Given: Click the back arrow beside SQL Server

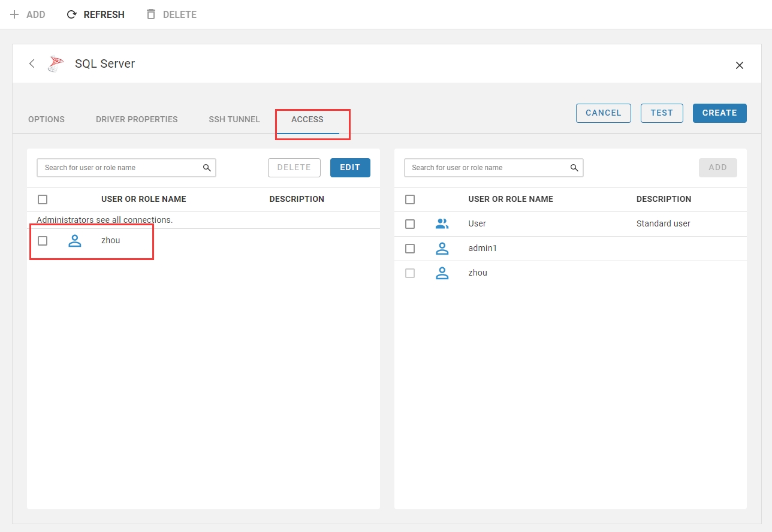Looking at the screenshot, I should [32, 64].
